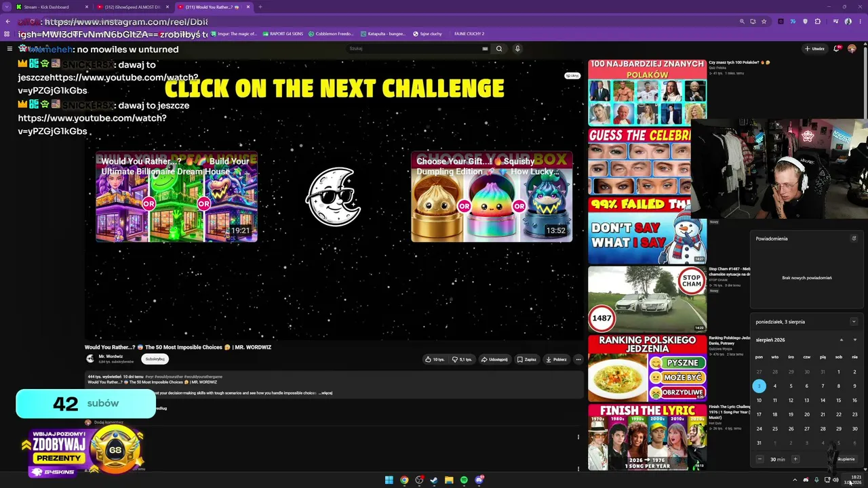Image resolution: width=868 pixels, height=488 pixels.
Task: Start voice search with the microphone icon
Action: point(517,49)
